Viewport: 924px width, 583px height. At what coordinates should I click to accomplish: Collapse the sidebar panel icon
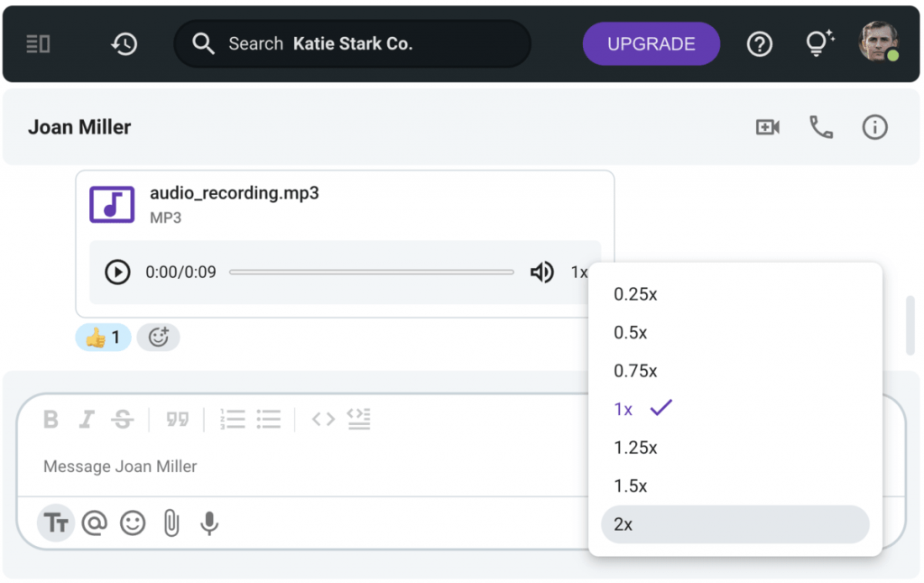[38, 43]
